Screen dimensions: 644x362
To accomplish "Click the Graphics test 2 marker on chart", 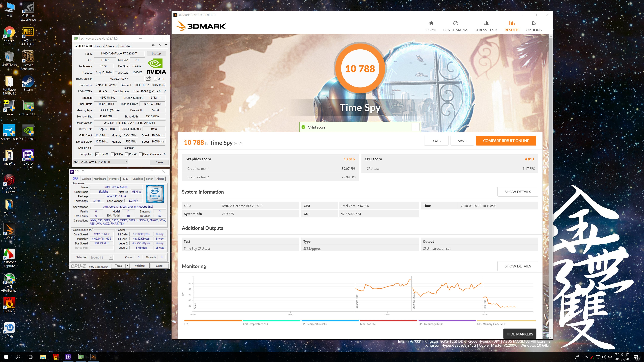I will (414, 301).
